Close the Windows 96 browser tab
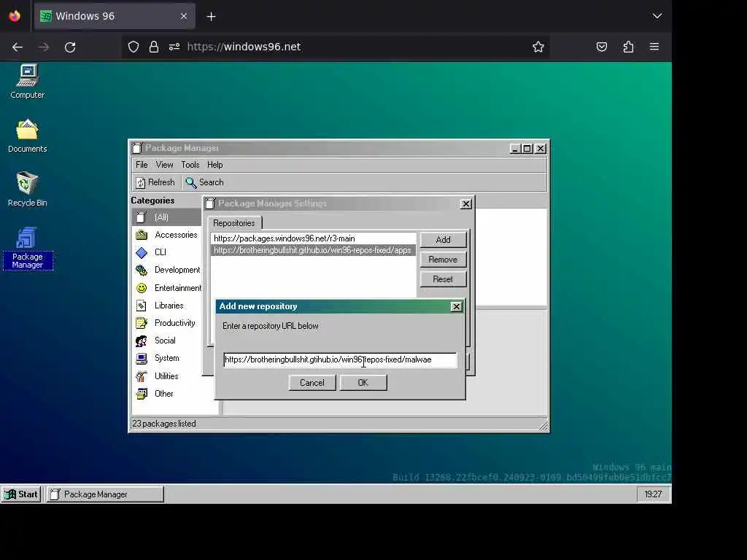Image resolution: width=747 pixels, height=560 pixels. pos(184,16)
